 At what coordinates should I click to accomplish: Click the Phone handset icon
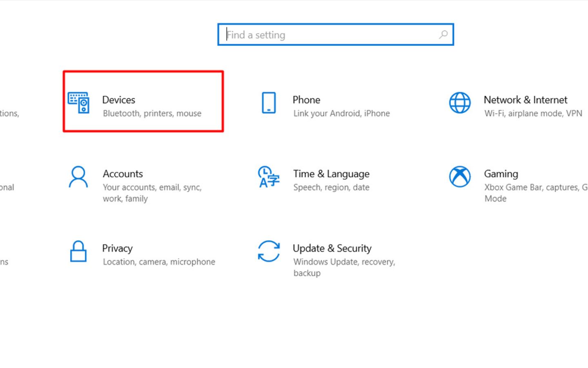(x=269, y=103)
